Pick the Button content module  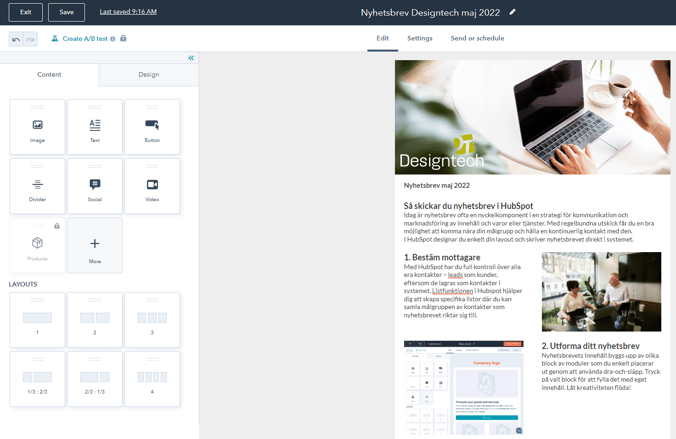152,127
